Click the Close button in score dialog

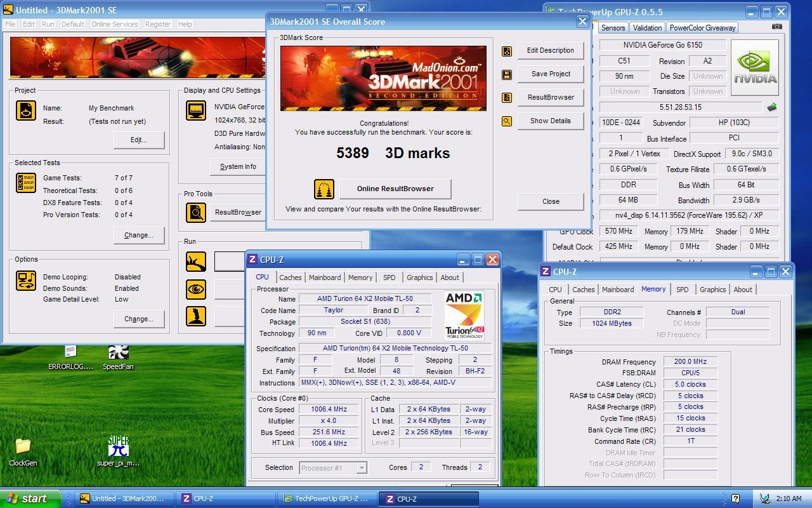[551, 202]
